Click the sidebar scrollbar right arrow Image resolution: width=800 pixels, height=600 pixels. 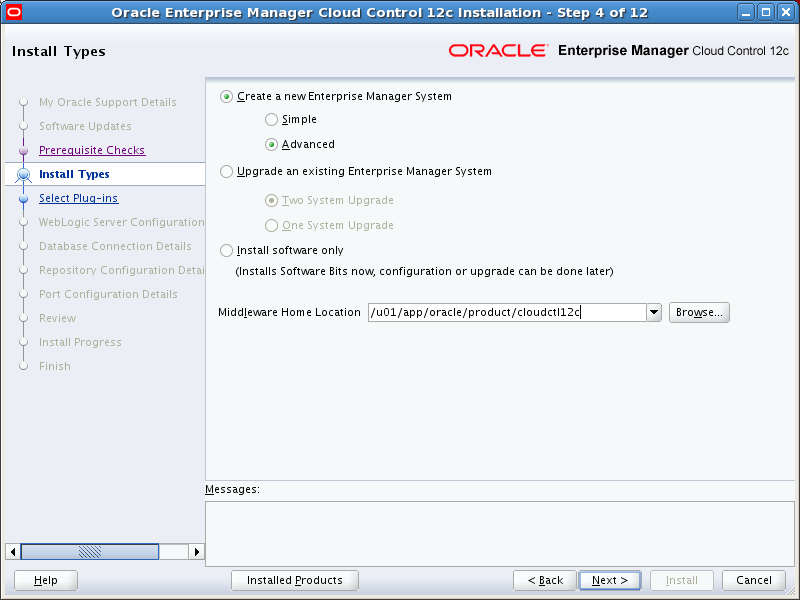tap(197, 552)
